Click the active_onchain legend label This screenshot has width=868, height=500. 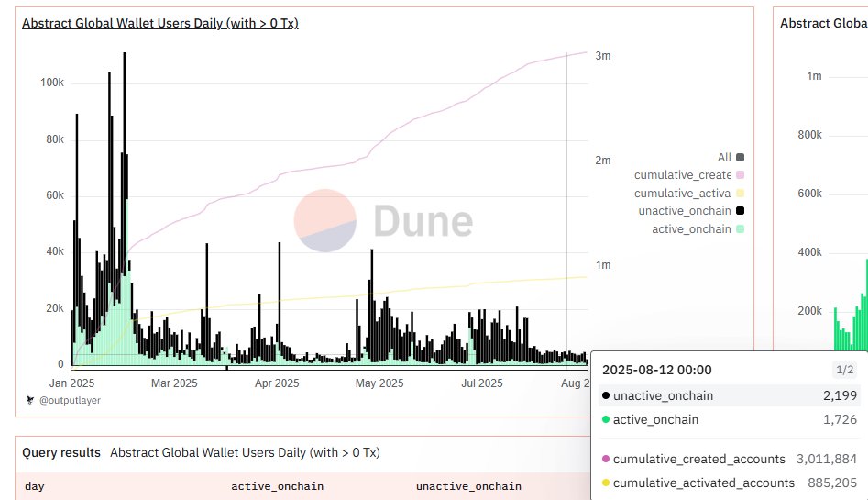(x=691, y=229)
